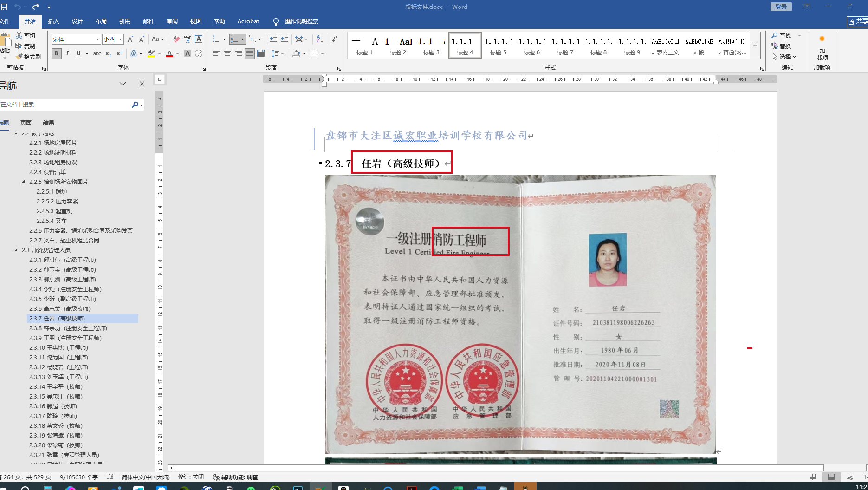This screenshot has height=490, width=868.
Task: Show the 页面 tab in navigation pane
Action: point(26,123)
